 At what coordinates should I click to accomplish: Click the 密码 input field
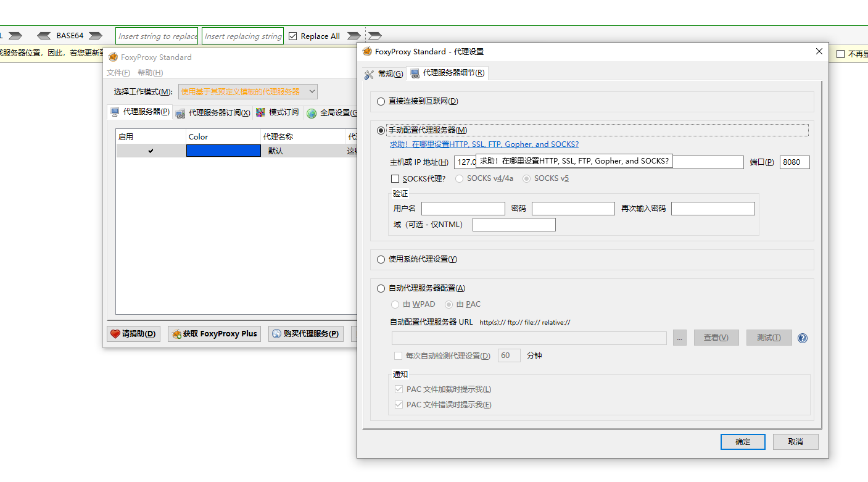(x=573, y=209)
